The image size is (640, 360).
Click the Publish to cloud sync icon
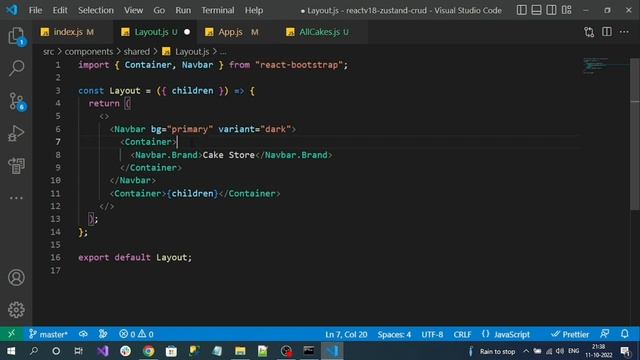pyautogui.click(x=83, y=334)
